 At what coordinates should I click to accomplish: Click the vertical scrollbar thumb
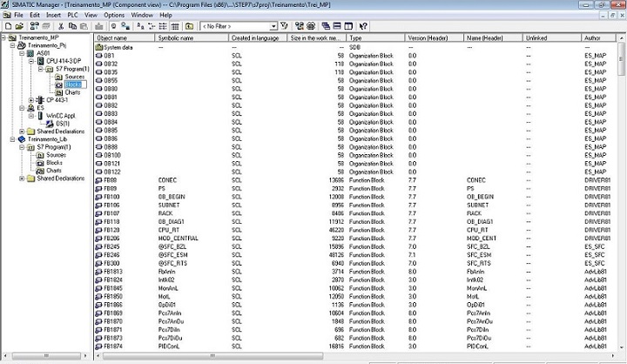(x=621, y=59)
